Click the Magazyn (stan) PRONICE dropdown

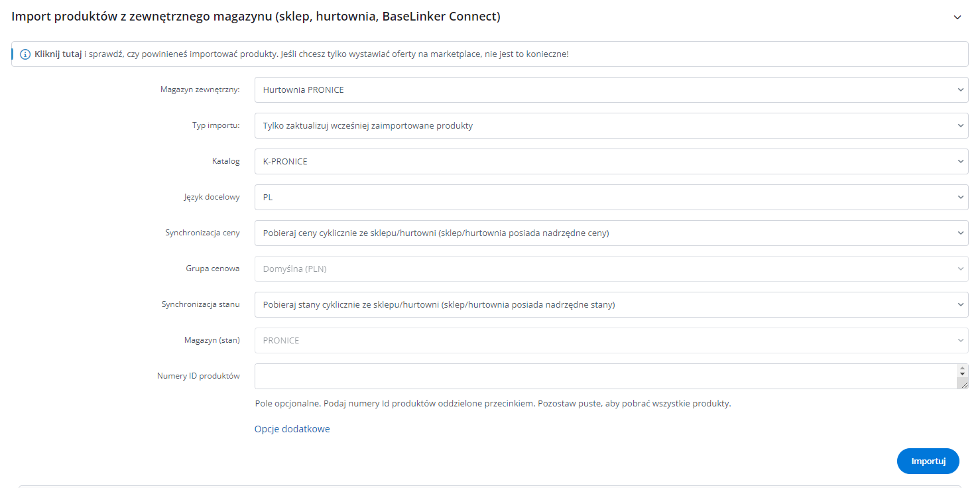point(610,341)
